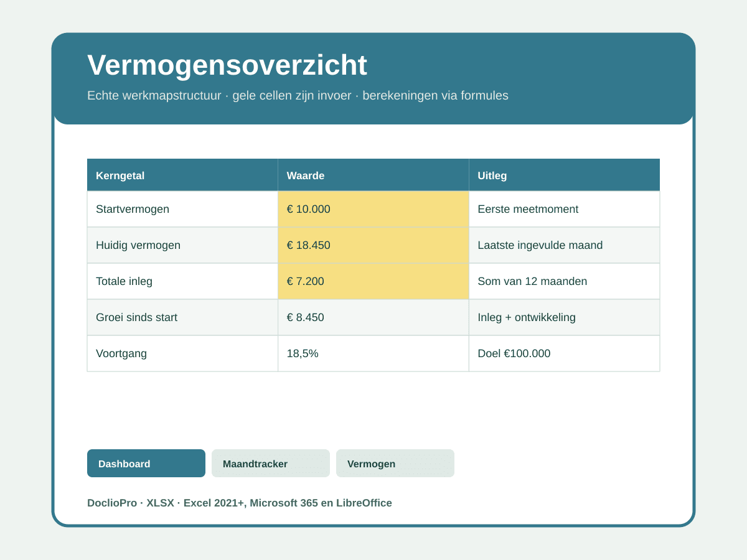Click the yellow € 7.200 input cell
The height and width of the screenshot is (560, 747).
point(374,281)
